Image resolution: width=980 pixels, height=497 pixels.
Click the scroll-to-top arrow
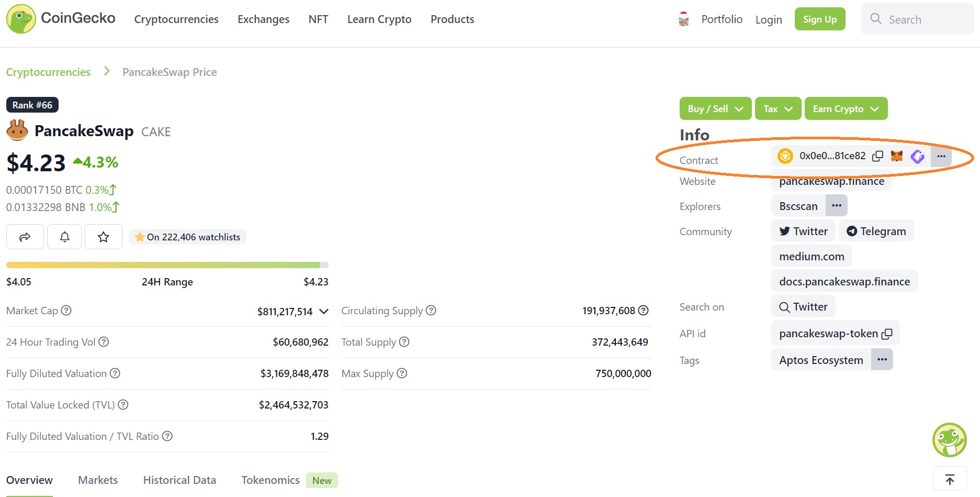[x=949, y=478]
